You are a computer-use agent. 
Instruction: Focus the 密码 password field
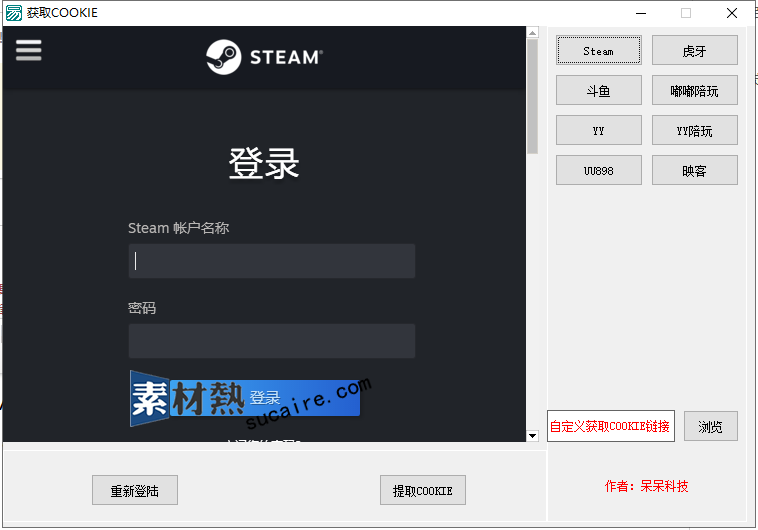pyautogui.click(x=272, y=341)
